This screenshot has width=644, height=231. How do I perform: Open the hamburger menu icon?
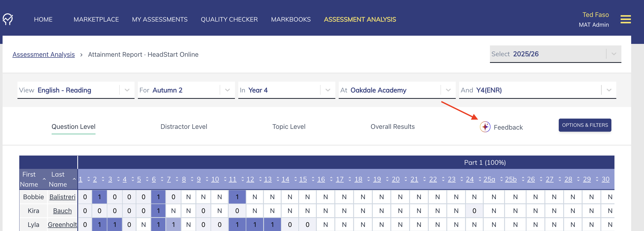(x=626, y=19)
